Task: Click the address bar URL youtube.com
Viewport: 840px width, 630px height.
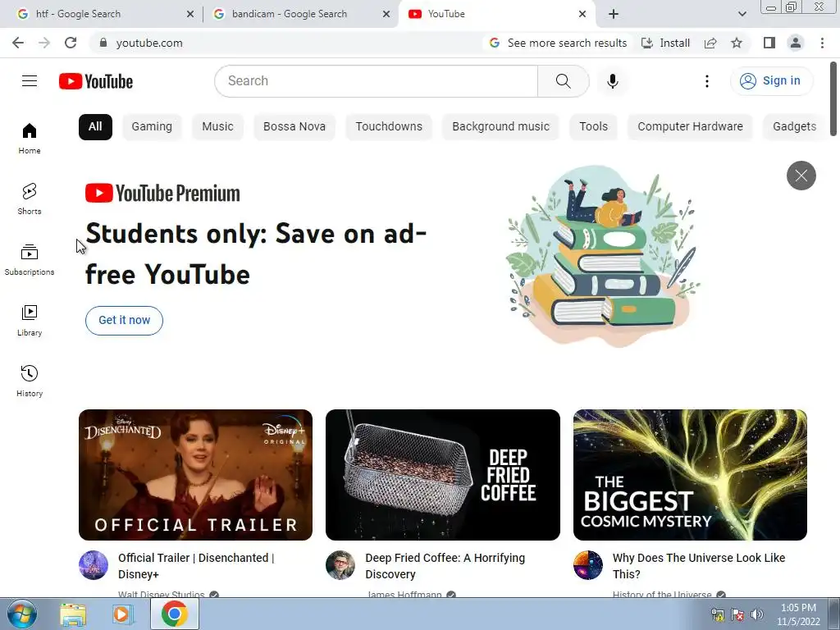Action: click(149, 43)
